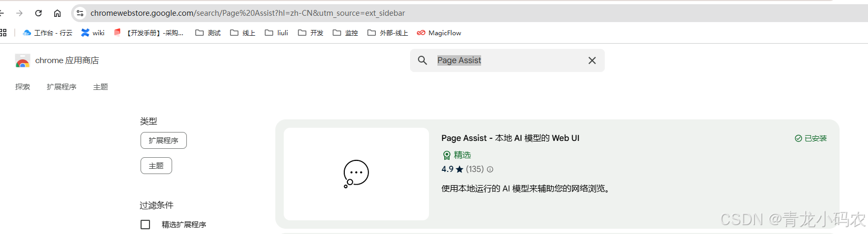
Task: Expand the 测试 bookmark folder
Action: [208, 33]
